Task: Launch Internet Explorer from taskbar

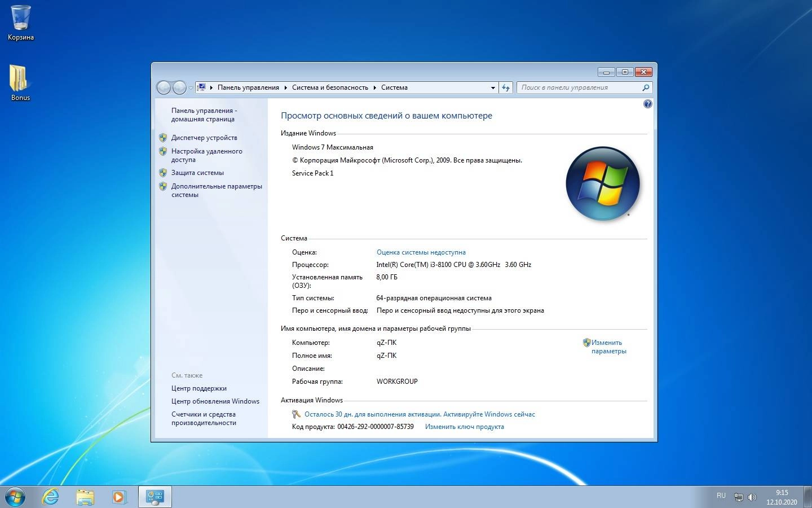Action: (51, 497)
